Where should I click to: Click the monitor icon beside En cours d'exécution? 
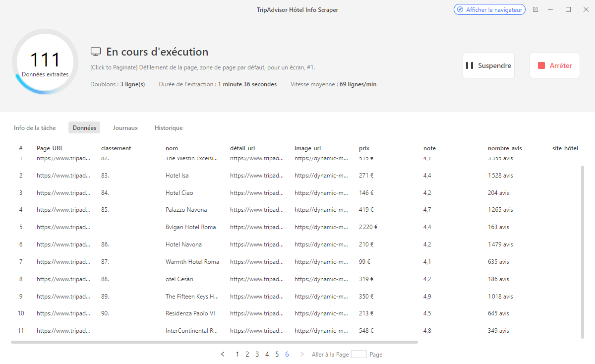[96, 52]
